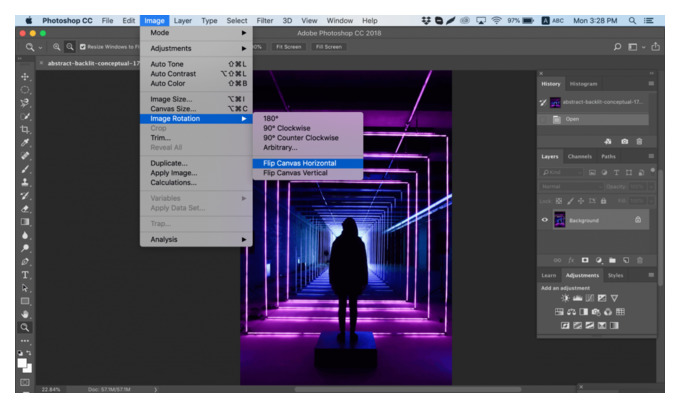Hide the Background layer eye icon
This screenshot has height=408, width=680.
tap(545, 220)
